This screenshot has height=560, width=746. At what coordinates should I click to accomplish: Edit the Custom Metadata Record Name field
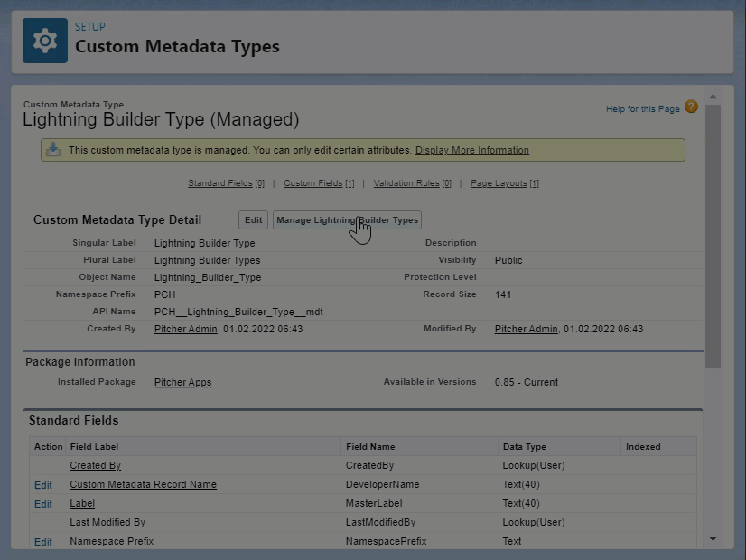click(43, 485)
